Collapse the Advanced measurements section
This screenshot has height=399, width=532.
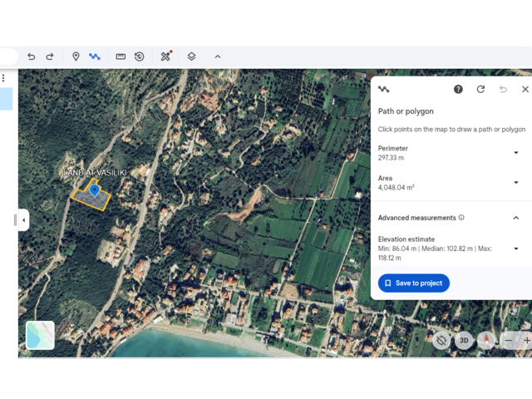pos(515,218)
